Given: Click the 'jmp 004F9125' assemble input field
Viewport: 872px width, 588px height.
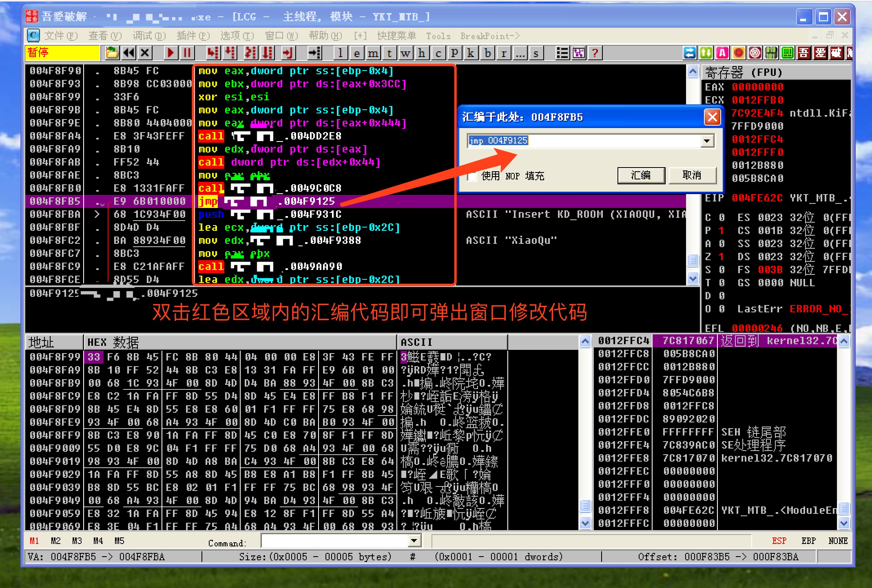Looking at the screenshot, I should 584,141.
